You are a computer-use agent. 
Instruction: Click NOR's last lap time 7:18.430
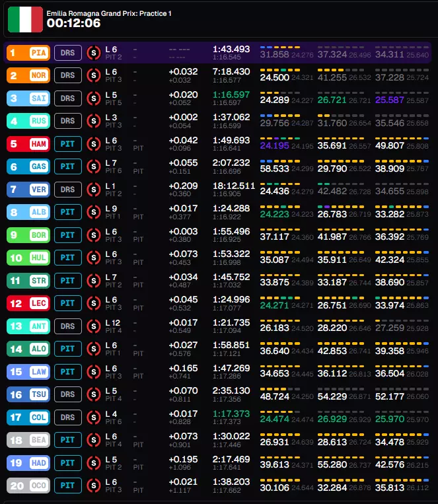pos(231,71)
